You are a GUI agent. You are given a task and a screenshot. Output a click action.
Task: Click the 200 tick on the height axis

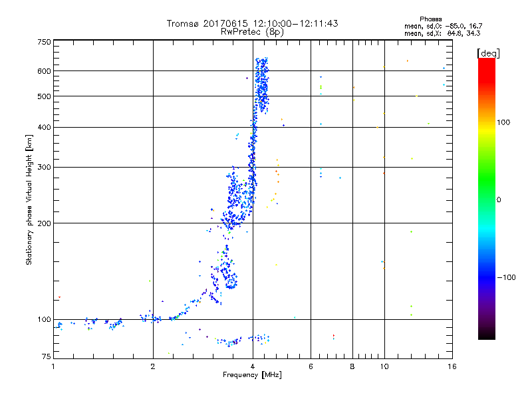pyautogui.click(x=44, y=223)
